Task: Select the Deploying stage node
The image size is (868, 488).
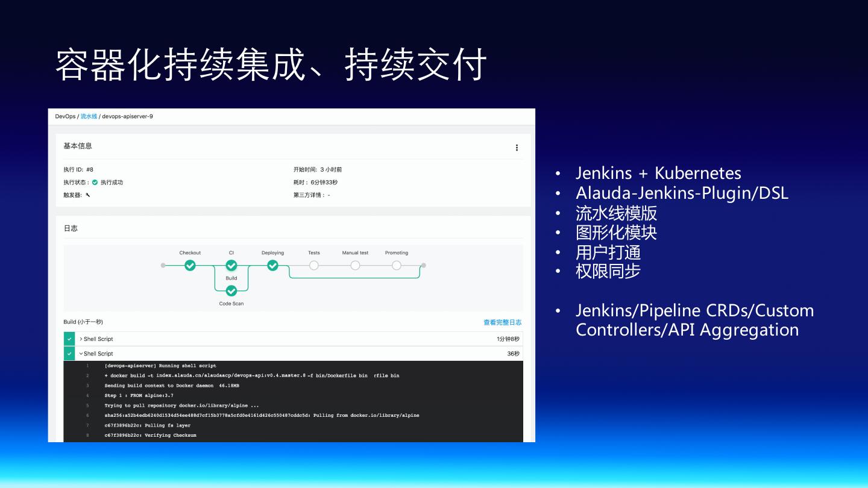Action: pyautogui.click(x=272, y=265)
